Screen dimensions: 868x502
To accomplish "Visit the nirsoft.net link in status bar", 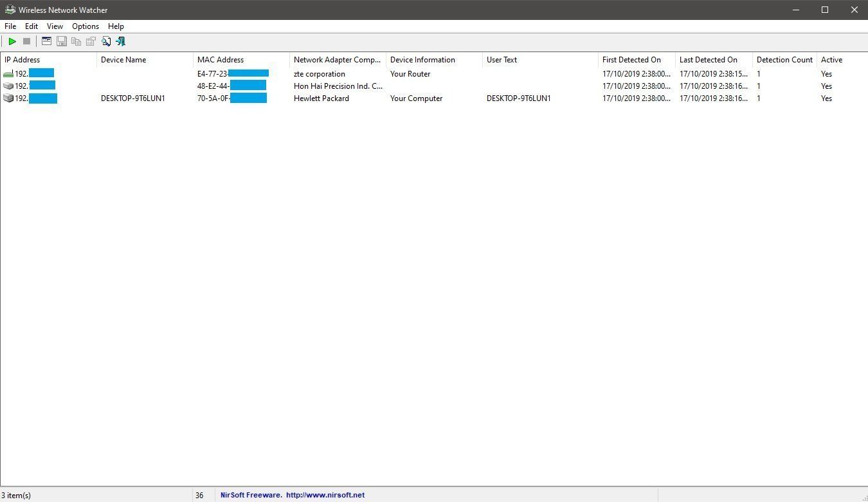I will coord(325,495).
